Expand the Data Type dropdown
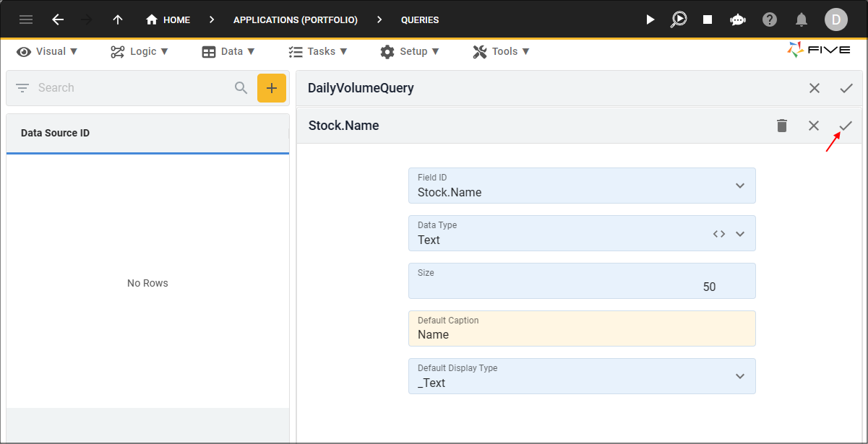Viewport: 868px width, 444px height. (x=739, y=234)
